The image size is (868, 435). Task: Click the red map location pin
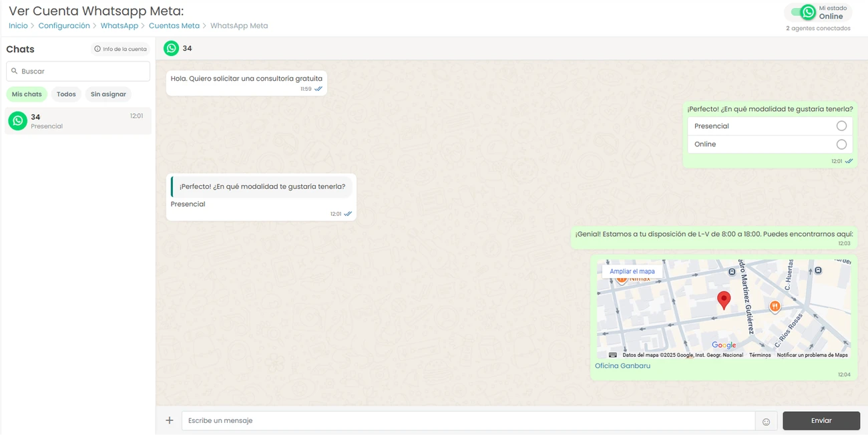pyautogui.click(x=724, y=300)
